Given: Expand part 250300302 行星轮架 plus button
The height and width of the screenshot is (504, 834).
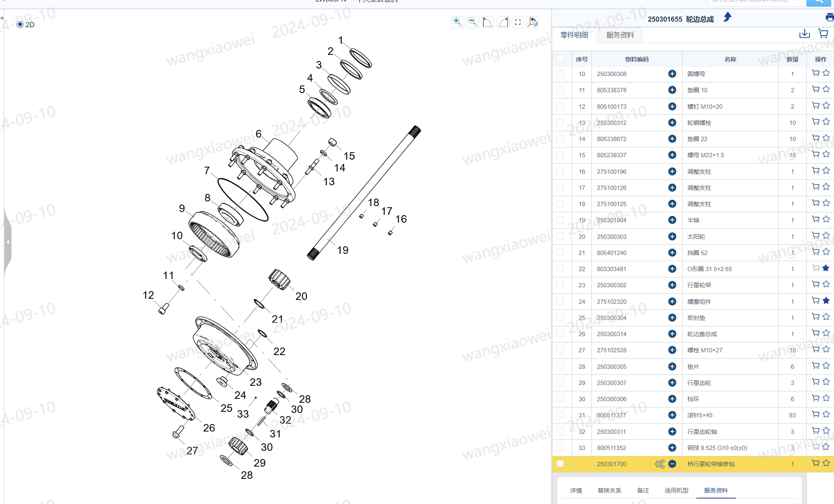Looking at the screenshot, I should 672,285.
